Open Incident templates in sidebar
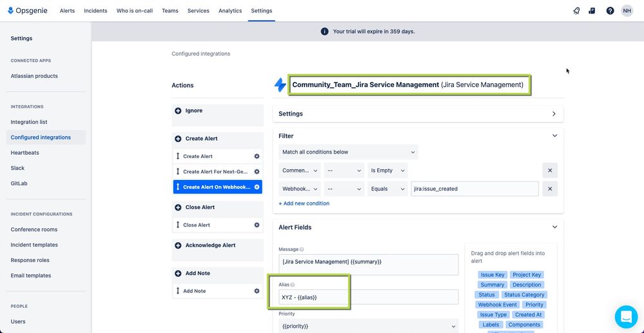Image resolution: width=644 pixels, height=333 pixels. point(34,245)
